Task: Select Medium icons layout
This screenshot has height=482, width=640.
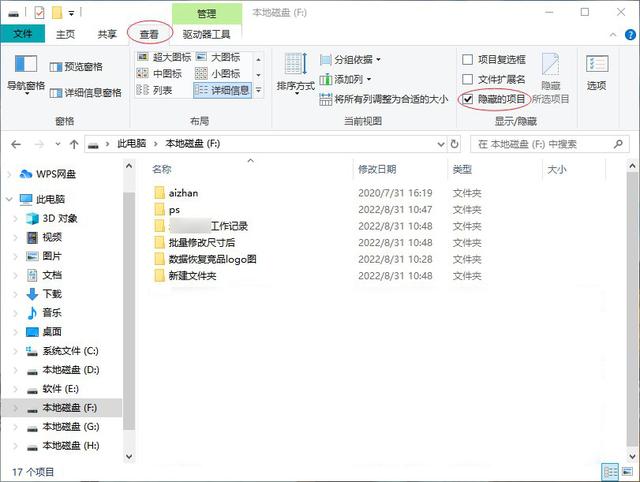Action: pos(159,74)
